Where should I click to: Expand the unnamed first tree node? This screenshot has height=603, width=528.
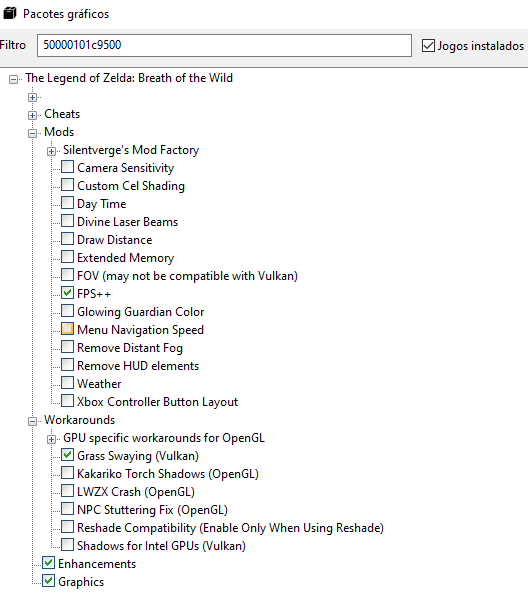(x=32, y=97)
